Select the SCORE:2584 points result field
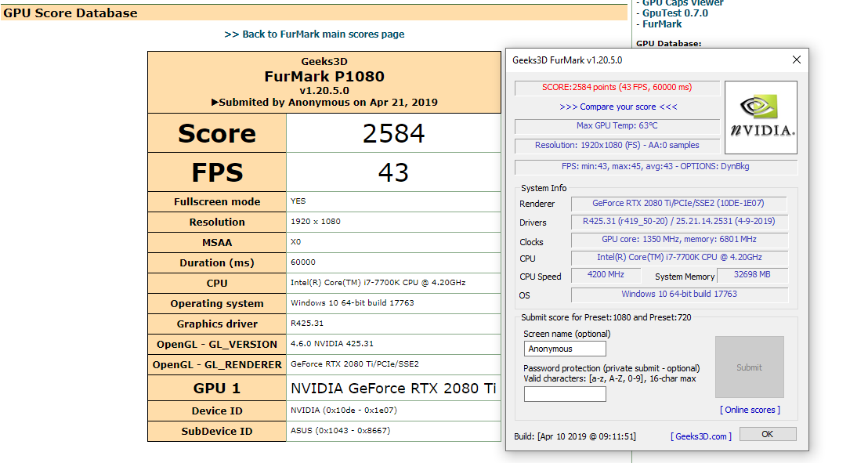The height and width of the screenshot is (463, 868). click(x=617, y=88)
